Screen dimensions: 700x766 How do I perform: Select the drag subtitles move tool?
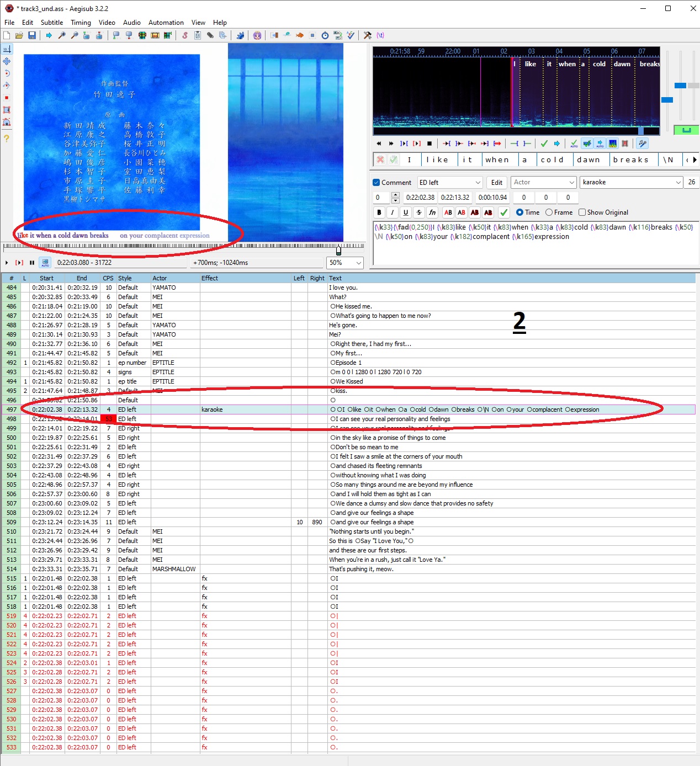(x=7, y=61)
